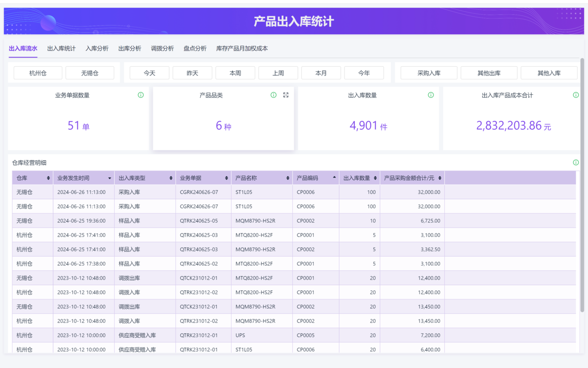Expand 产品品类 card to fullscreen
Screen dimensions: 588x368
[x=286, y=95]
